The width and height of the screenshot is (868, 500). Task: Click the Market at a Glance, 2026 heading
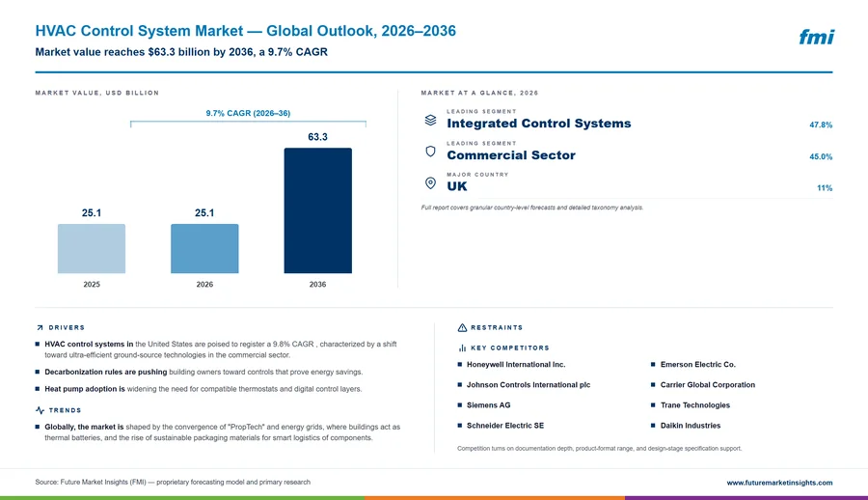coord(479,93)
